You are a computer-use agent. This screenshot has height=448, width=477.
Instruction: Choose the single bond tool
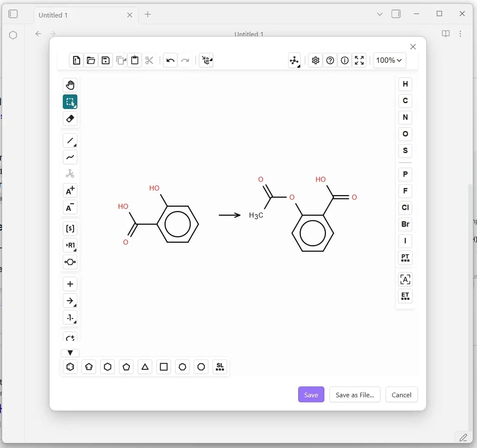[70, 141]
